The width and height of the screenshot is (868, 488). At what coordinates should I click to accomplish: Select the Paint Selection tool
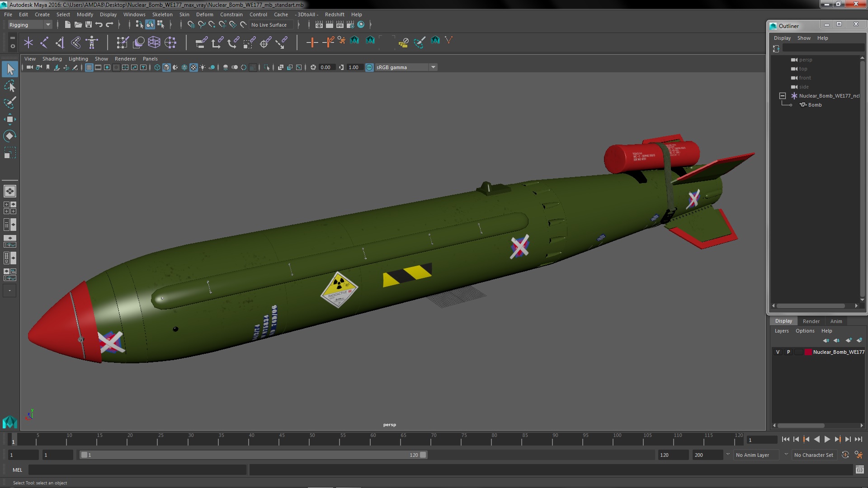[9, 103]
